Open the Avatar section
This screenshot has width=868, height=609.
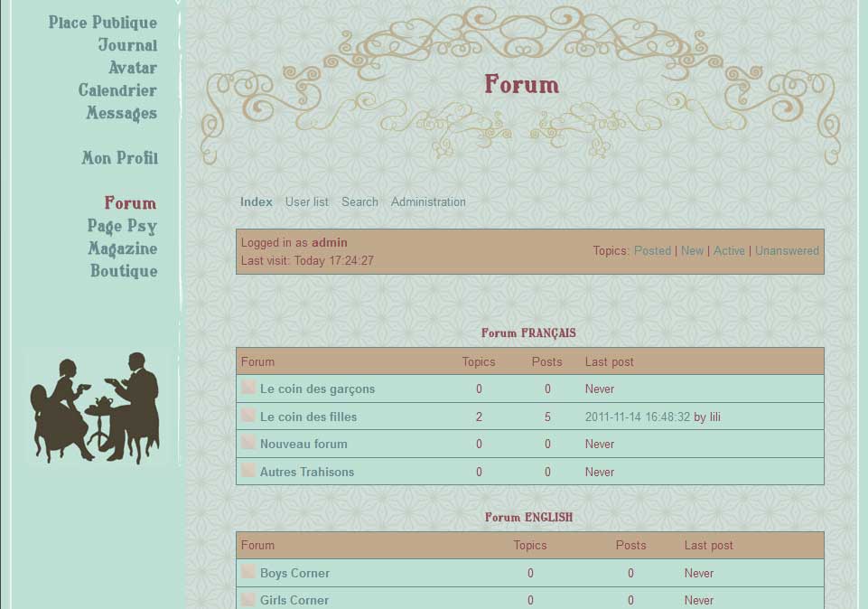point(133,68)
